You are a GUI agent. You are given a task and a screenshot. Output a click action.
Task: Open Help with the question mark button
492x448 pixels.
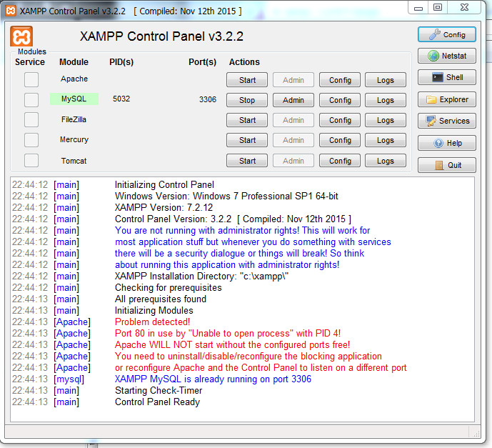click(x=447, y=143)
